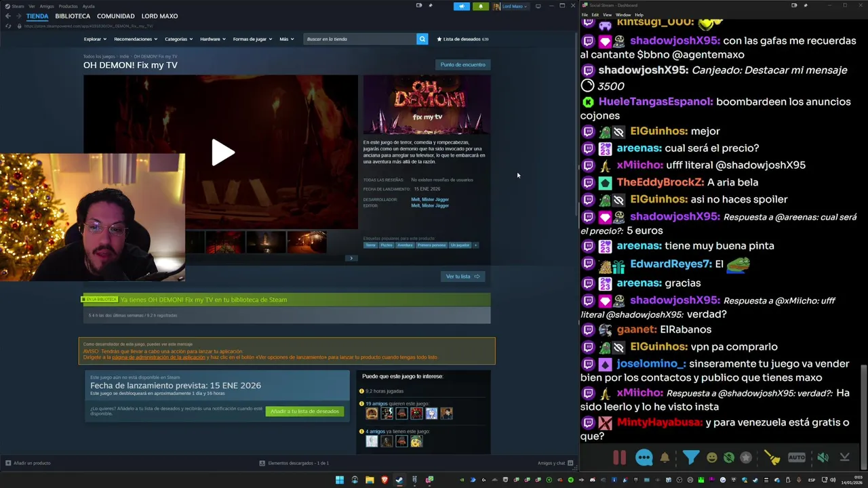
Task: Open the Ayuda menu in Steam
Action: (x=89, y=6)
